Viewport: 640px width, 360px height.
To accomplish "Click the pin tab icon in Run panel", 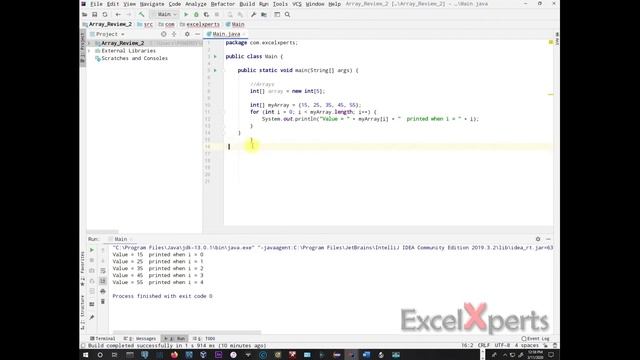I will click(x=92, y=317).
